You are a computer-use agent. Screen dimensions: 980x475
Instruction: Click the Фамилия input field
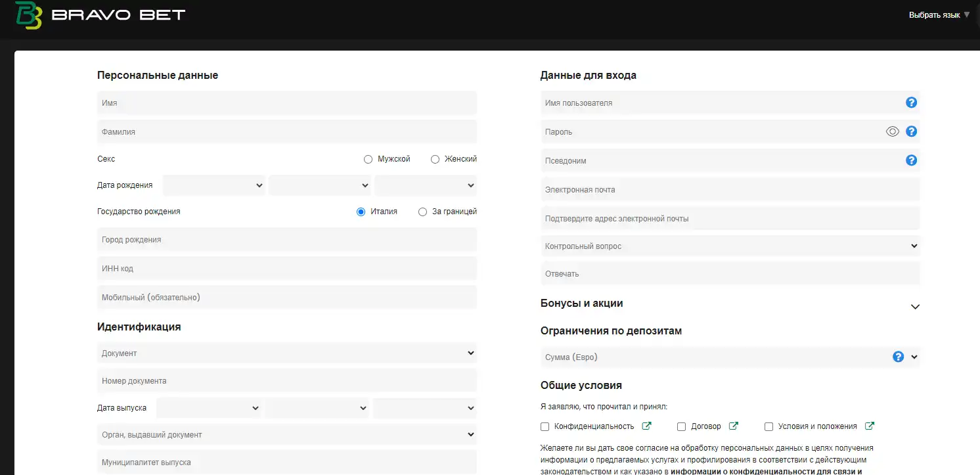[x=287, y=131]
